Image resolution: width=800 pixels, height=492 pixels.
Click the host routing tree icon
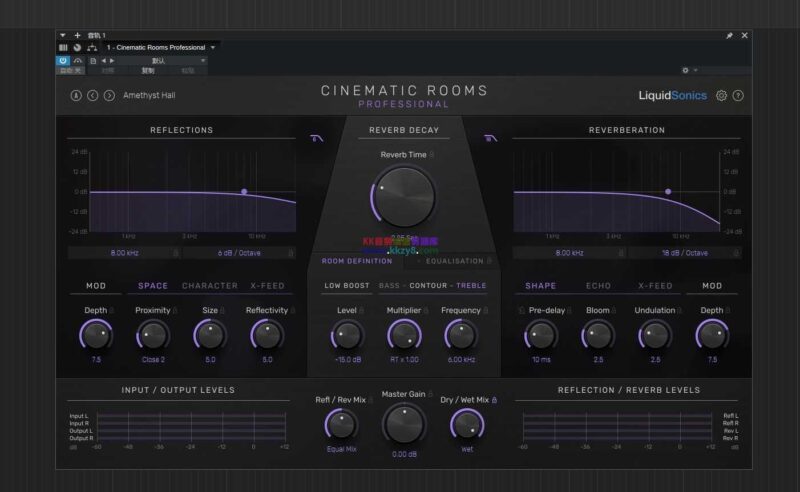[x=92, y=47]
